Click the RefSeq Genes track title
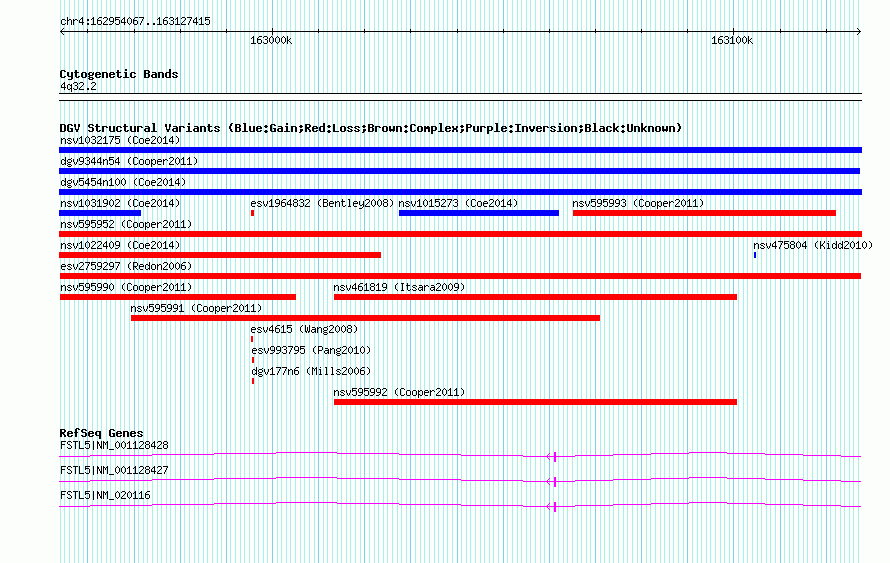Image resolution: width=890 pixels, height=563 pixels. tap(101, 432)
